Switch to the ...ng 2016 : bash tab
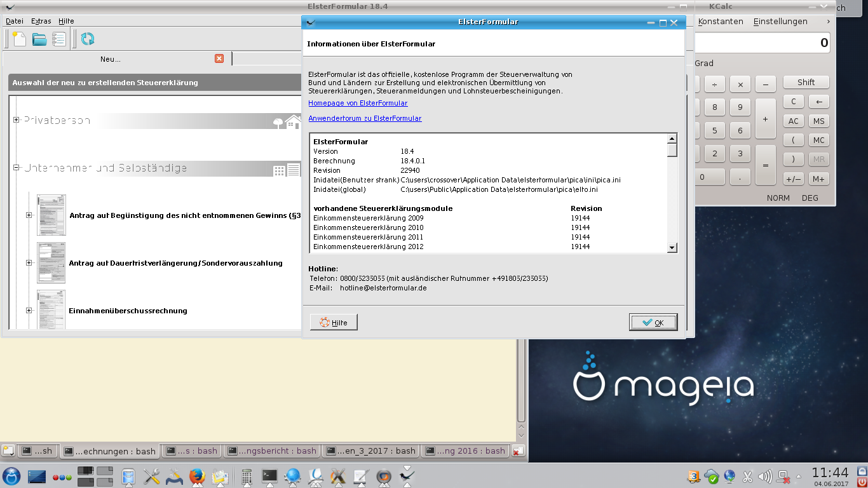This screenshot has width=868, height=488. point(466,451)
